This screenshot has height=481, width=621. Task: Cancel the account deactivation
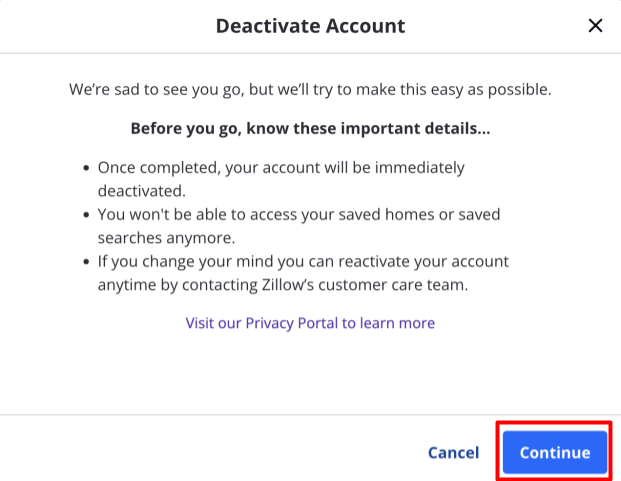[x=453, y=453]
